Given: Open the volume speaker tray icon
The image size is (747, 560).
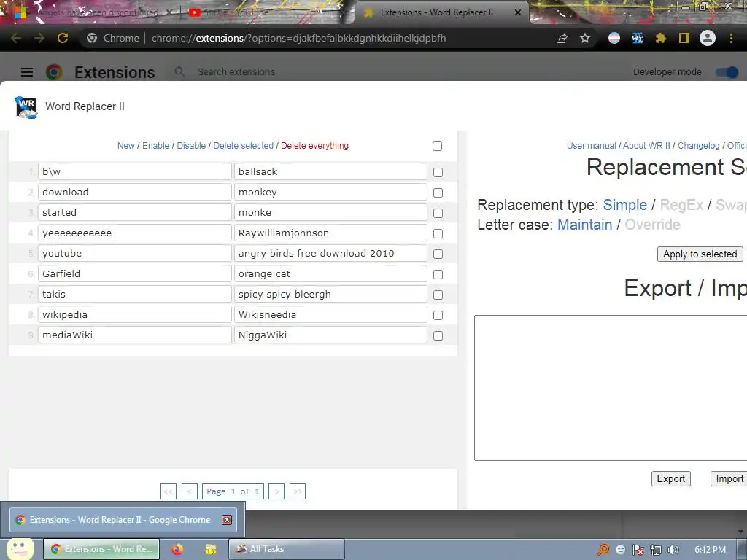Looking at the screenshot, I should pyautogui.click(x=673, y=550).
